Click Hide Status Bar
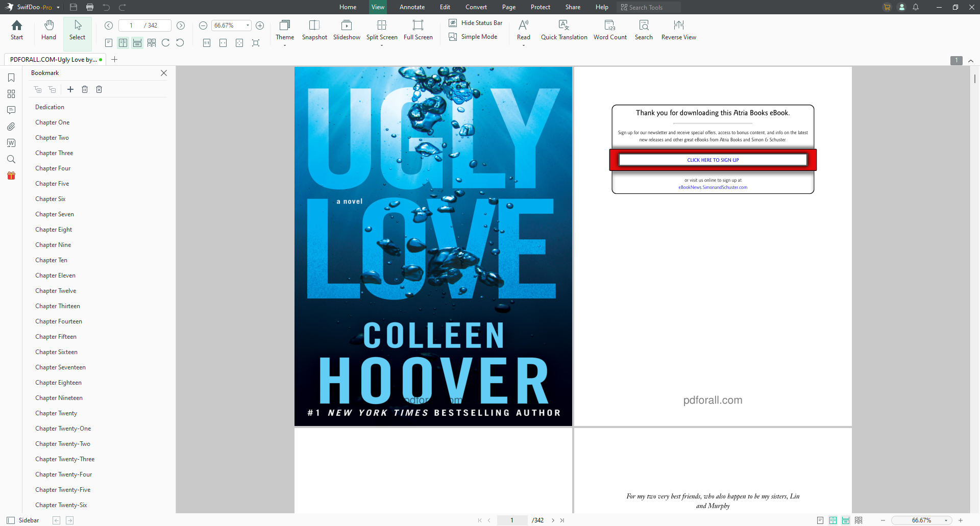980x526 pixels. 476,23
